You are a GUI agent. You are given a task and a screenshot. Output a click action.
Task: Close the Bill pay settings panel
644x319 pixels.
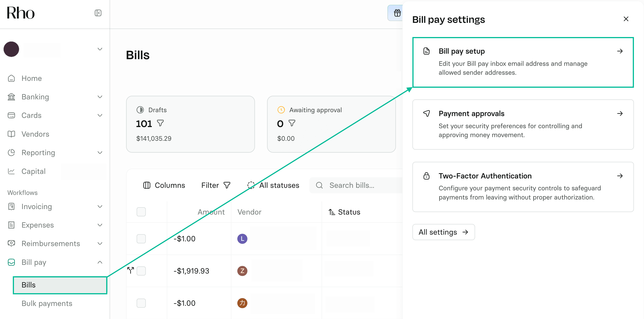click(x=626, y=19)
